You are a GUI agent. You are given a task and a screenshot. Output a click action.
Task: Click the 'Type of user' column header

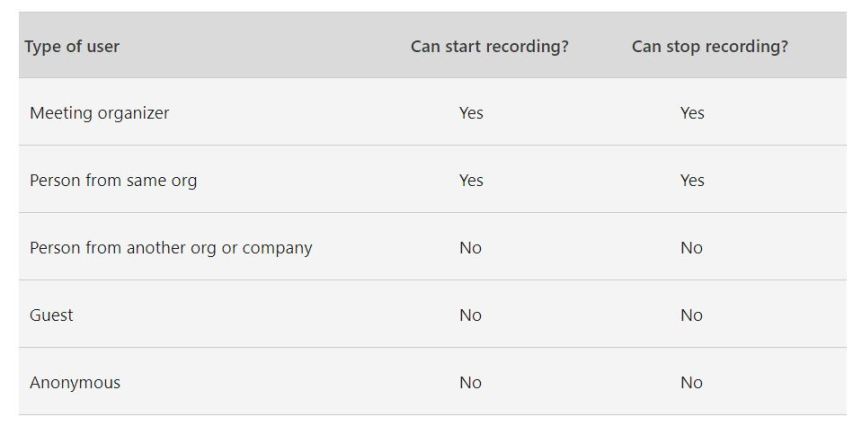72,47
